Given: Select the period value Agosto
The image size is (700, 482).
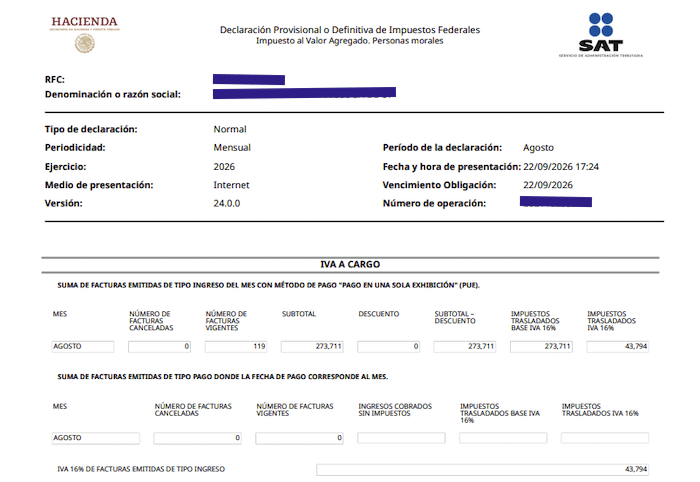Looking at the screenshot, I should [x=538, y=148].
